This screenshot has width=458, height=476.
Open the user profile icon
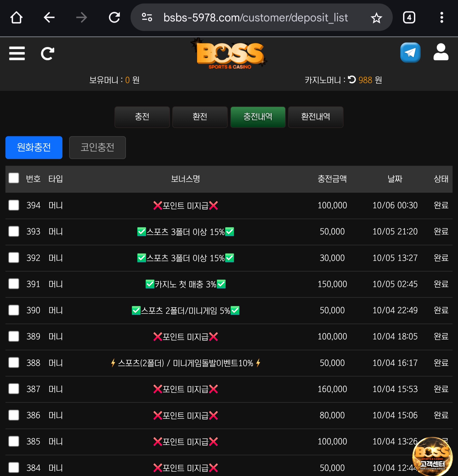[441, 52]
